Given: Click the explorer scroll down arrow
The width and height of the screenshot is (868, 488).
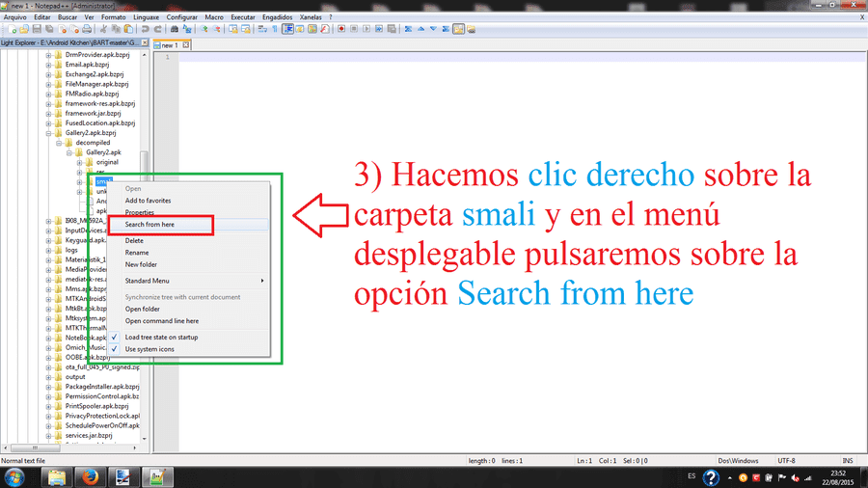Looking at the screenshot, I should (x=145, y=440).
